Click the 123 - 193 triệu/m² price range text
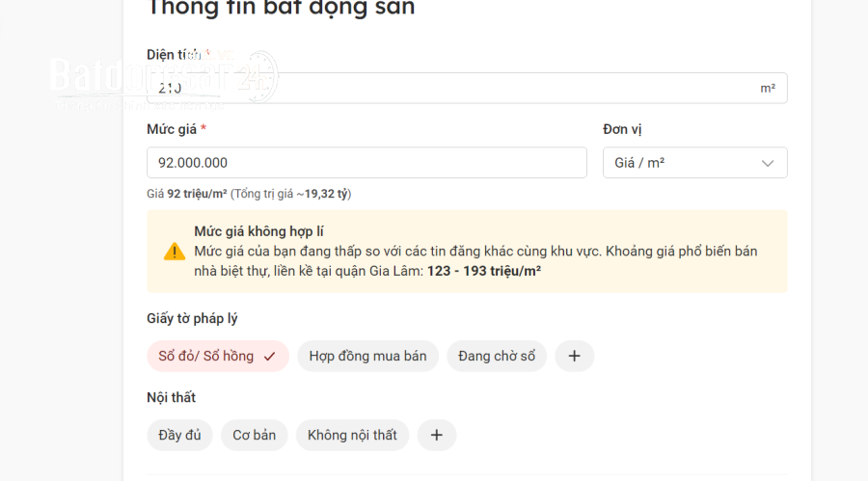Viewport: 868px width, 481px height. click(x=484, y=271)
